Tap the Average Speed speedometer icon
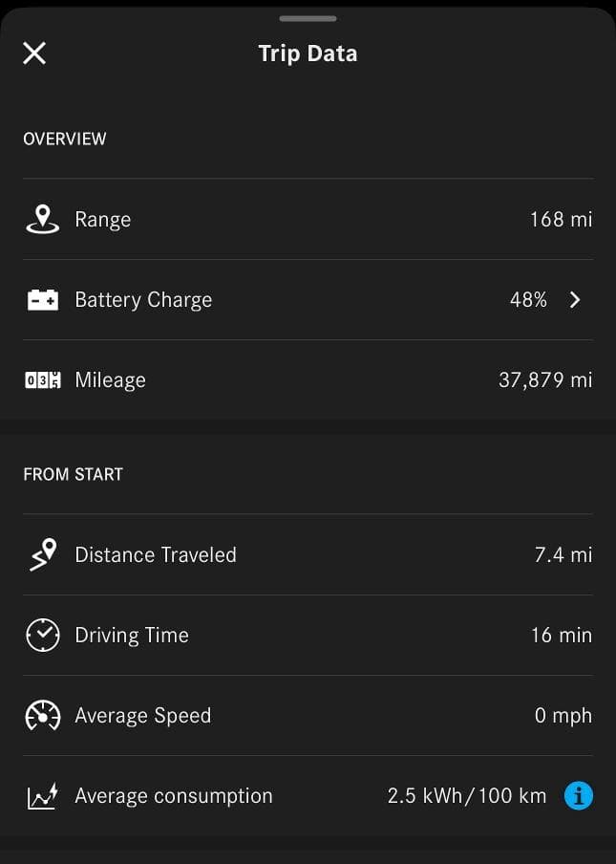Image resolution: width=616 pixels, height=864 pixels. pyautogui.click(x=43, y=715)
